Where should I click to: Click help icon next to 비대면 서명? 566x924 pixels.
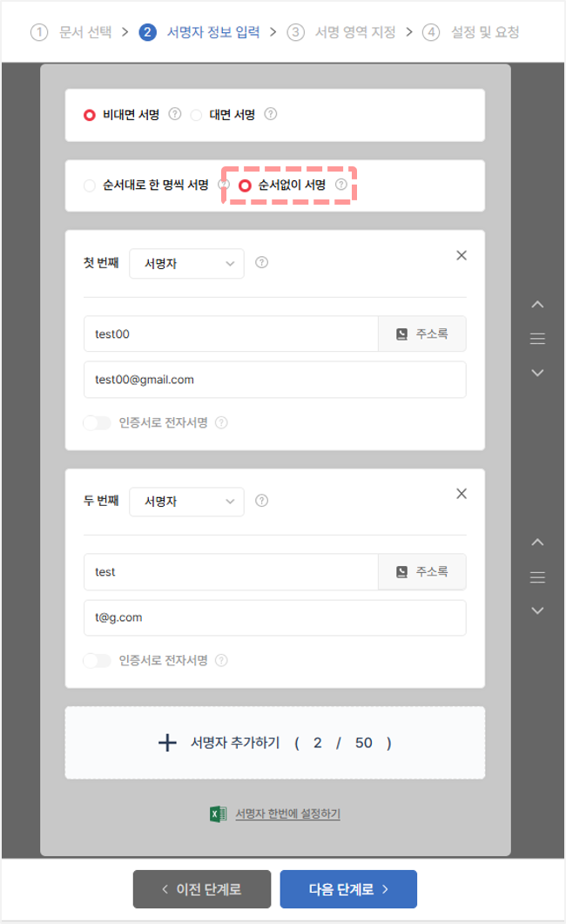175,114
